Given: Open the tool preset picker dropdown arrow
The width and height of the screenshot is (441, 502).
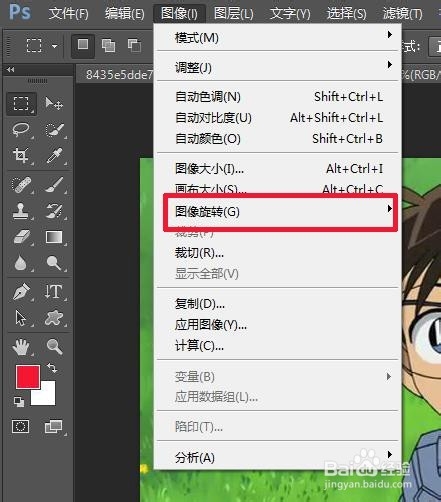Looking at the screenshot, I should pyautogui.click(x=54, y=46).
